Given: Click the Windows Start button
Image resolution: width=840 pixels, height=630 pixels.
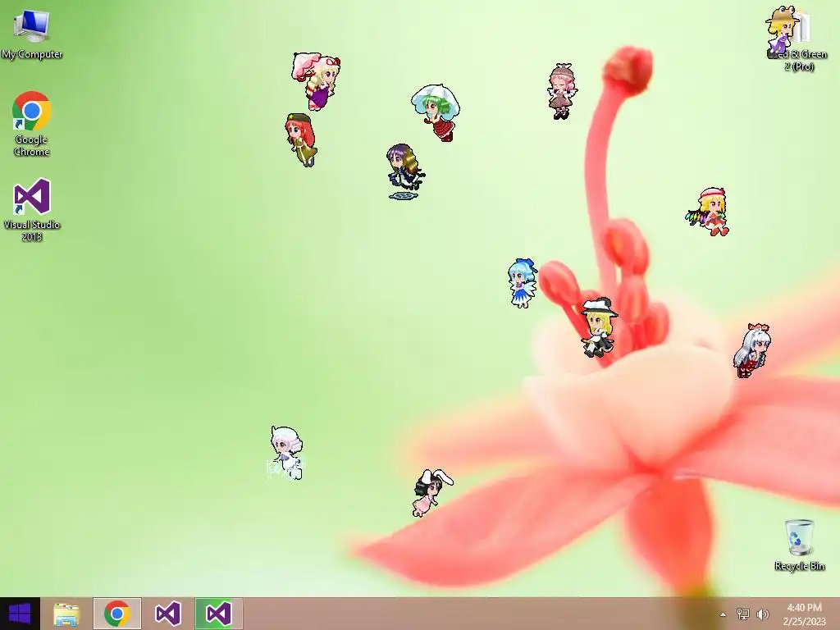Looking at the screenshot, I should [20, 614].
